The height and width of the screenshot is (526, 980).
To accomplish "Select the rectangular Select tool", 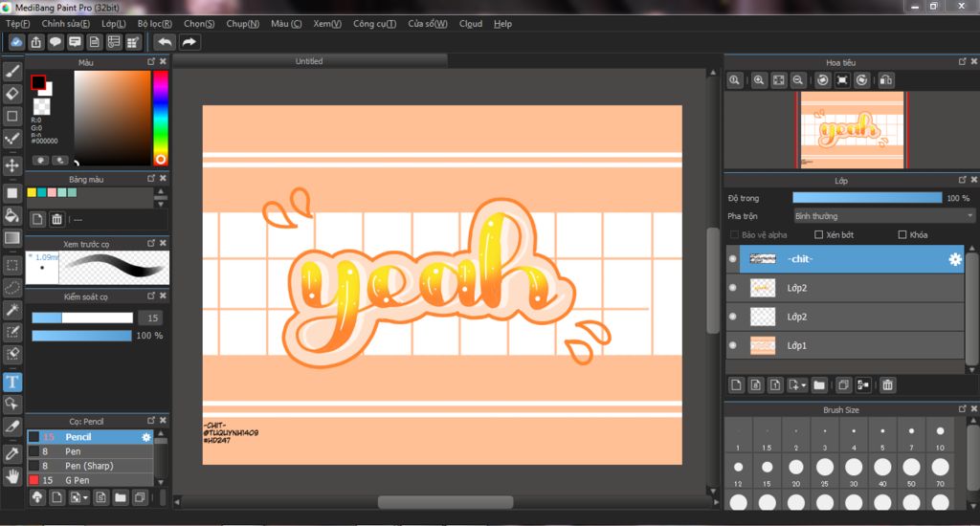I will (x=11, y=265).
